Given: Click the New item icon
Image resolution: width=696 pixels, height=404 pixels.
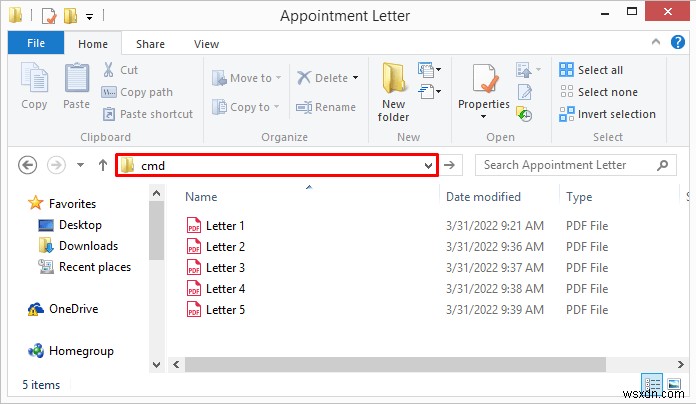Looking at the screenshot, I should [429, 70].
